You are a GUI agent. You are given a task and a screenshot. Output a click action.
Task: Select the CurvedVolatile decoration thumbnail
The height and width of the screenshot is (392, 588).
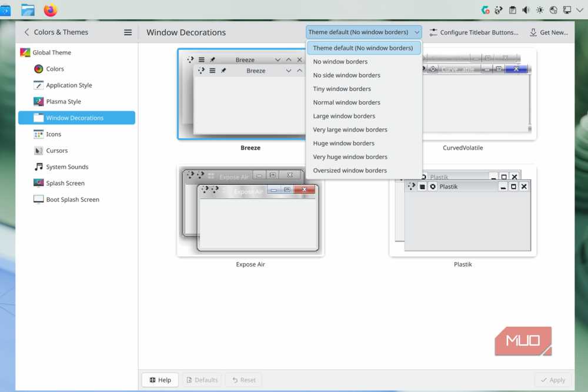coord(479,94)
